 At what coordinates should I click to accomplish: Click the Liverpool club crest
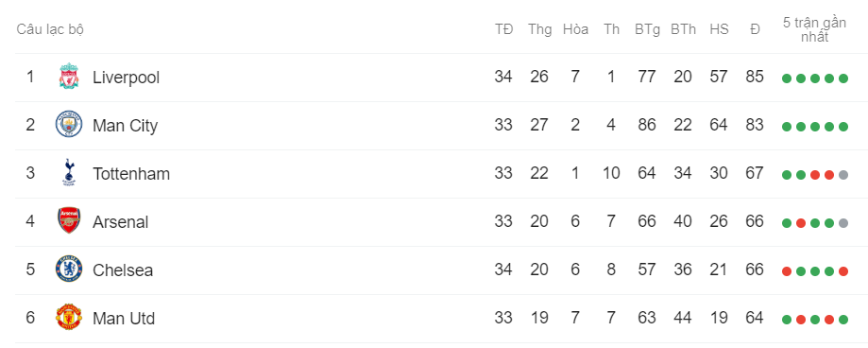(x=69, y=77)
